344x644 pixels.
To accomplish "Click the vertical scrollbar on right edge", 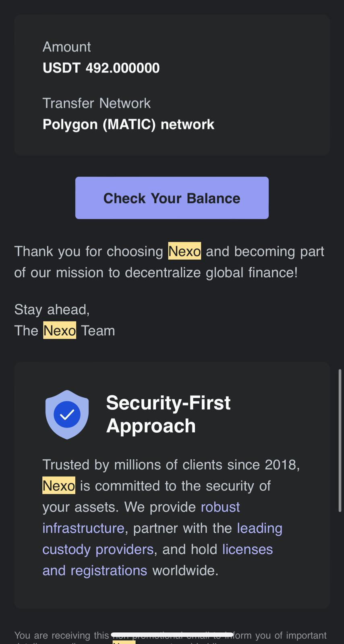I will (x=340, y=441).
